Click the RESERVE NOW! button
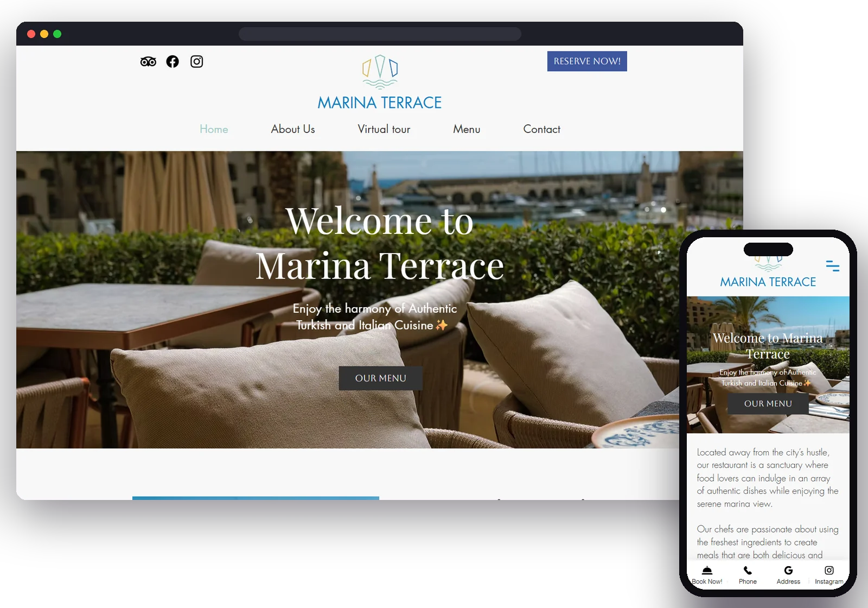 point(587,61)
